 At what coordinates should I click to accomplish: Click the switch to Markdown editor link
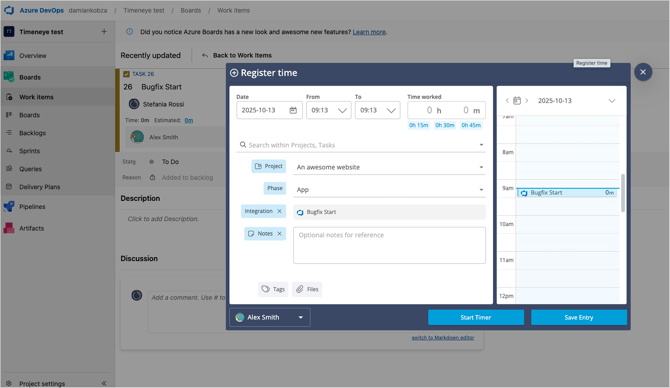(x=443, y=338)
